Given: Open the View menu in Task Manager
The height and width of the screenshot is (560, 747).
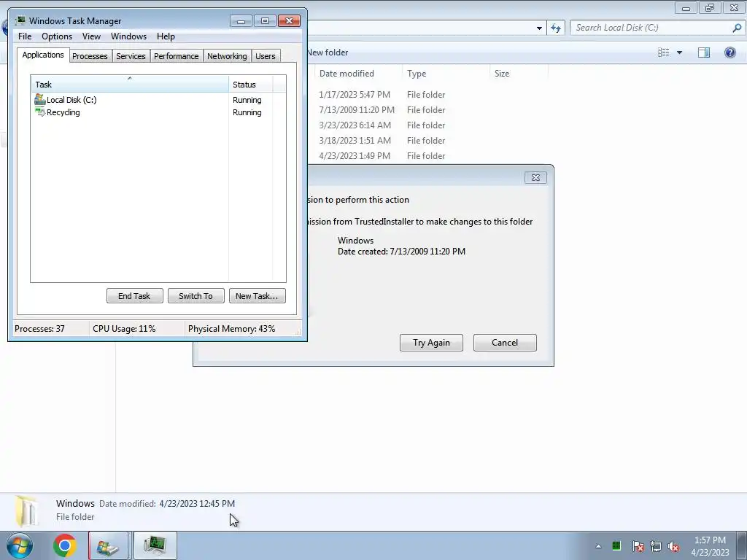Looking at the screenshot, I should coord(91,36).
